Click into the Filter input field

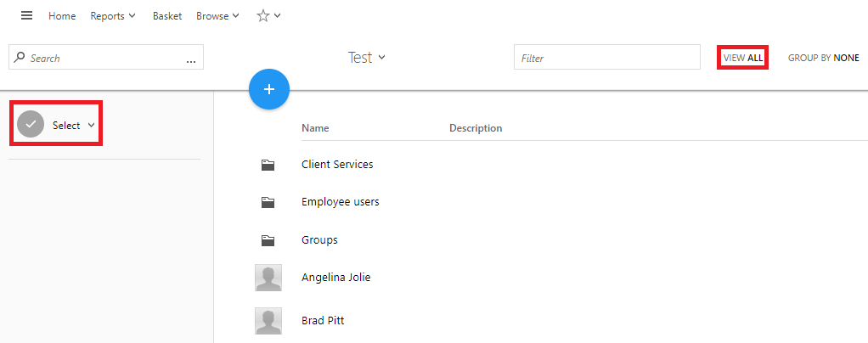[x=607, y=58]
